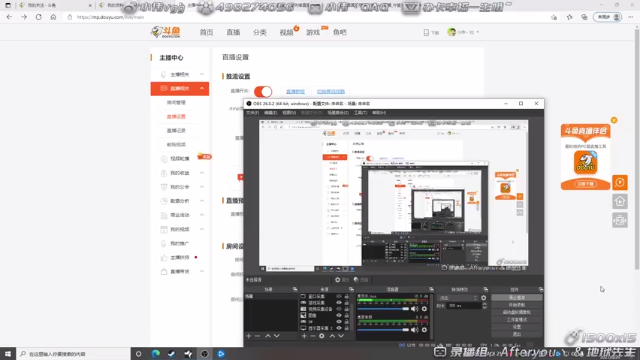
Task: Open OBS 编辑(E) menu
Action: click(271, 113)
